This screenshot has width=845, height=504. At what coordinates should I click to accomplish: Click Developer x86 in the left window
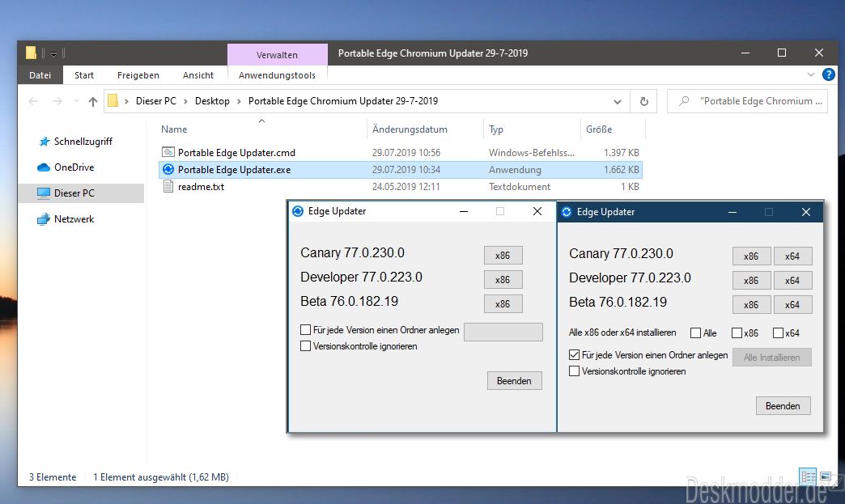(503, 279)
